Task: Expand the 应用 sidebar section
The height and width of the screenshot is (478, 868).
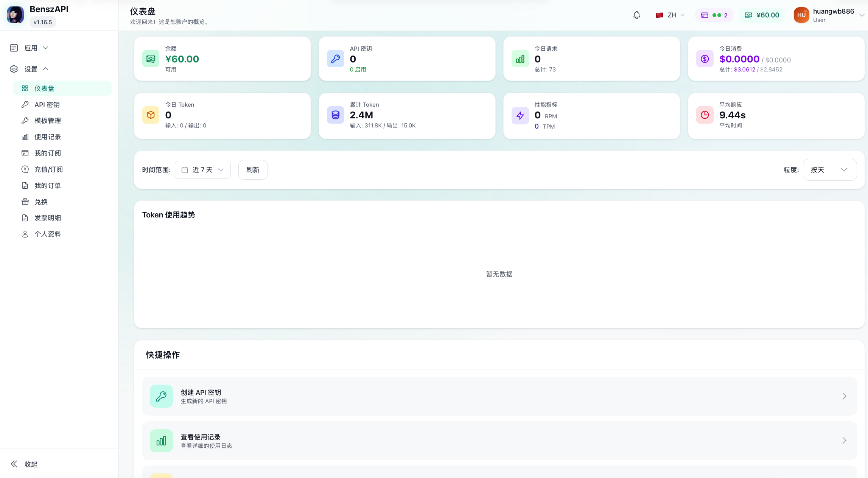Action: 30,48
